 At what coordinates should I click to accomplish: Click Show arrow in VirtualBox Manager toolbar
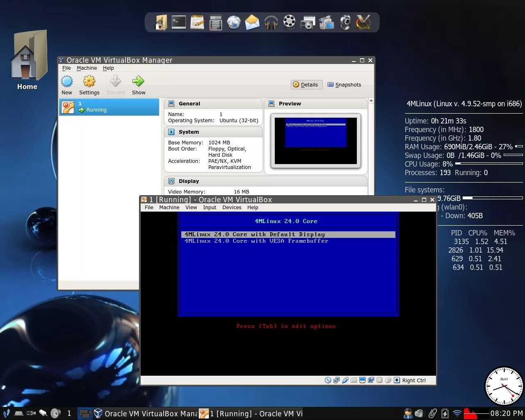click(x=139, y=85)
